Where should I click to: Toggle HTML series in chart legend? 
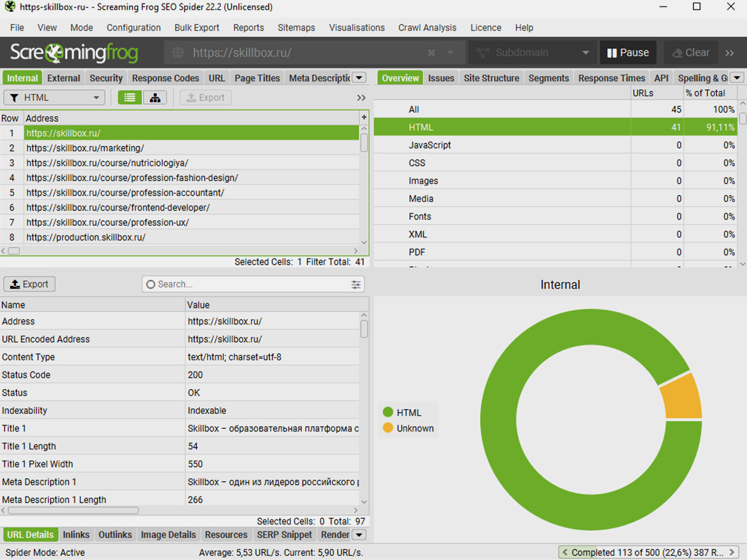[x=402, y=413]
